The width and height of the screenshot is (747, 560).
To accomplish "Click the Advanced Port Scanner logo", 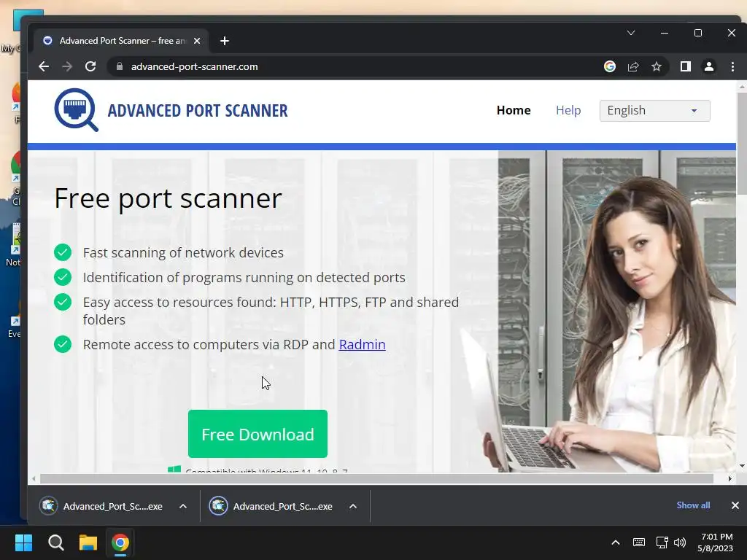I will click(76, 109).
